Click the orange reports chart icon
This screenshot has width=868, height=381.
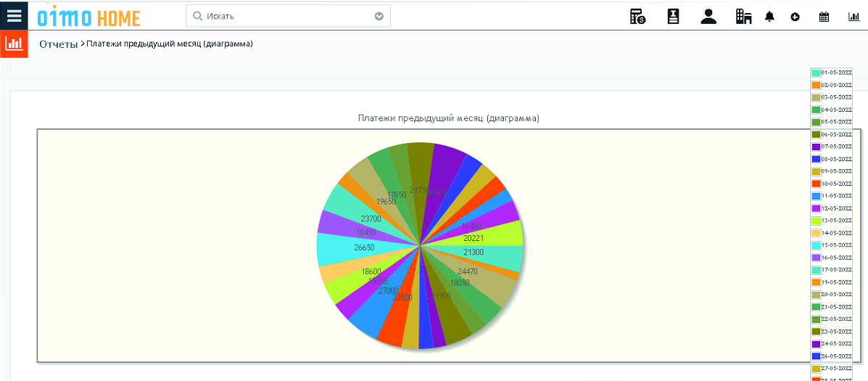click(14, 44)
